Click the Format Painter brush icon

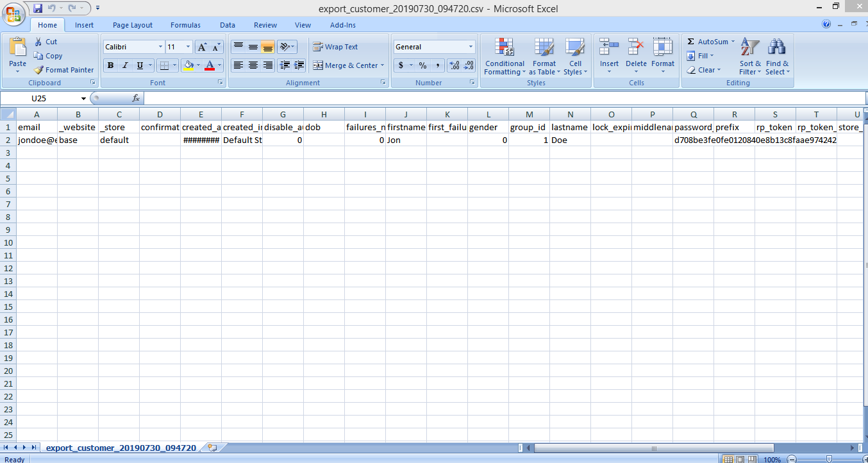(38, 70)
